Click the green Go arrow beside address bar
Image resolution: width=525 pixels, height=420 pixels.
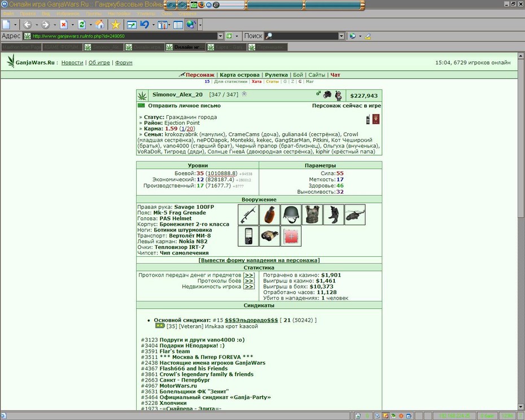tap(229, 36)
